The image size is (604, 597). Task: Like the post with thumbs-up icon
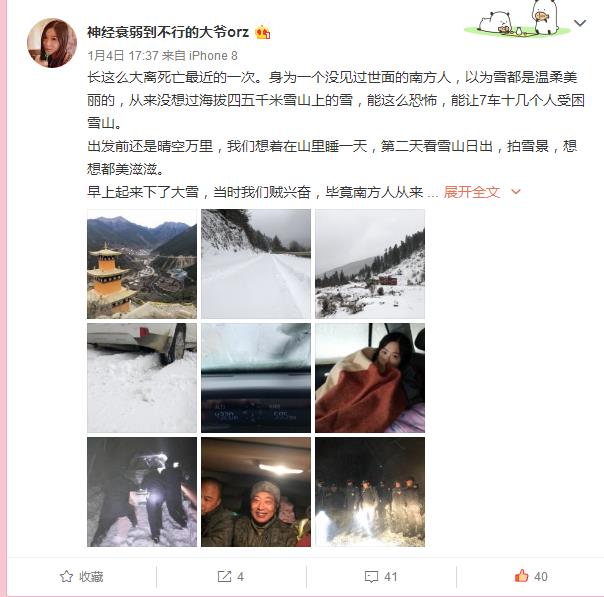coord(522,576)
